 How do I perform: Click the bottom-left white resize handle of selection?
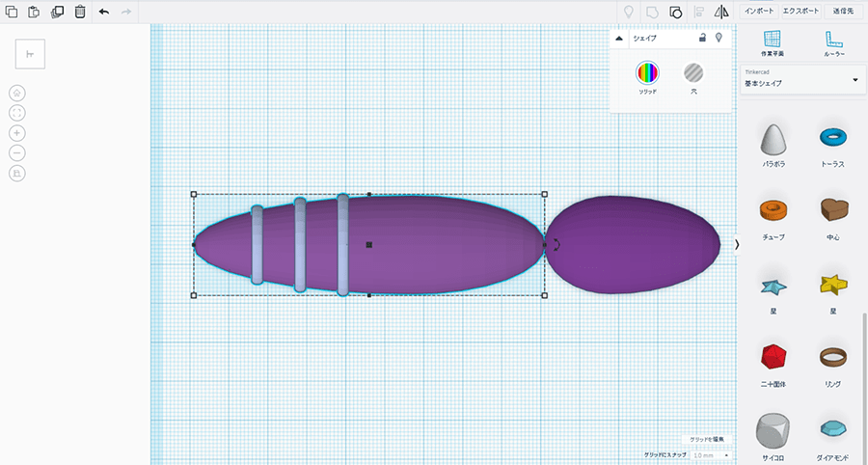193,295
